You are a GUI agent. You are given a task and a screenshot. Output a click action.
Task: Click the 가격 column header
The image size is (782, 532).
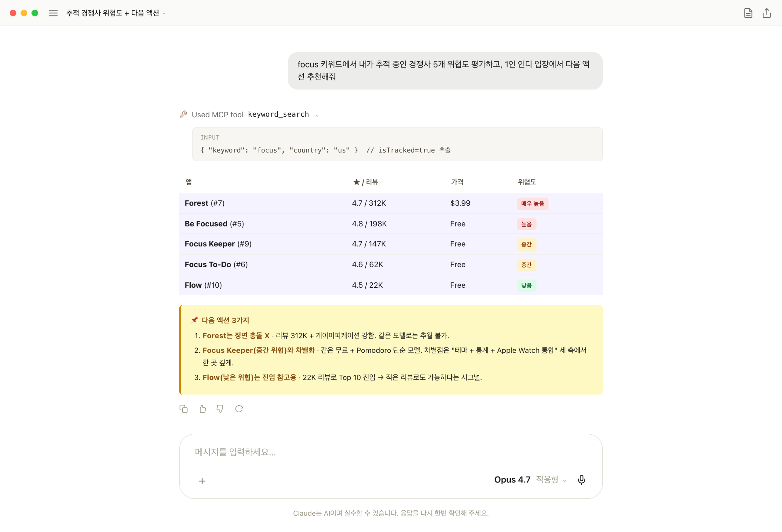click(457, 182)
